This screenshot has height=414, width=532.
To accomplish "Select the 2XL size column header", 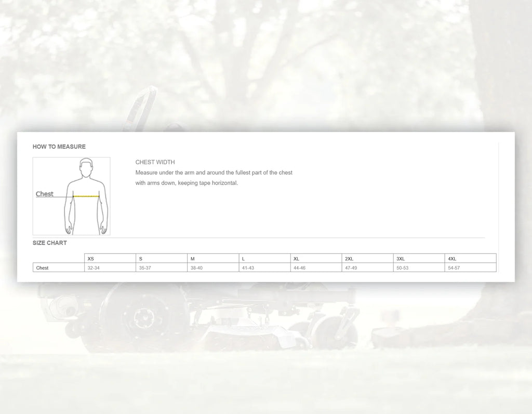I will click(x=367, y=258).
